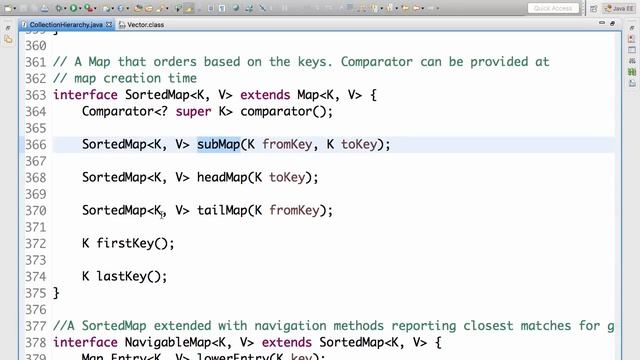Minimize the editor area

[x=602, y=23]
